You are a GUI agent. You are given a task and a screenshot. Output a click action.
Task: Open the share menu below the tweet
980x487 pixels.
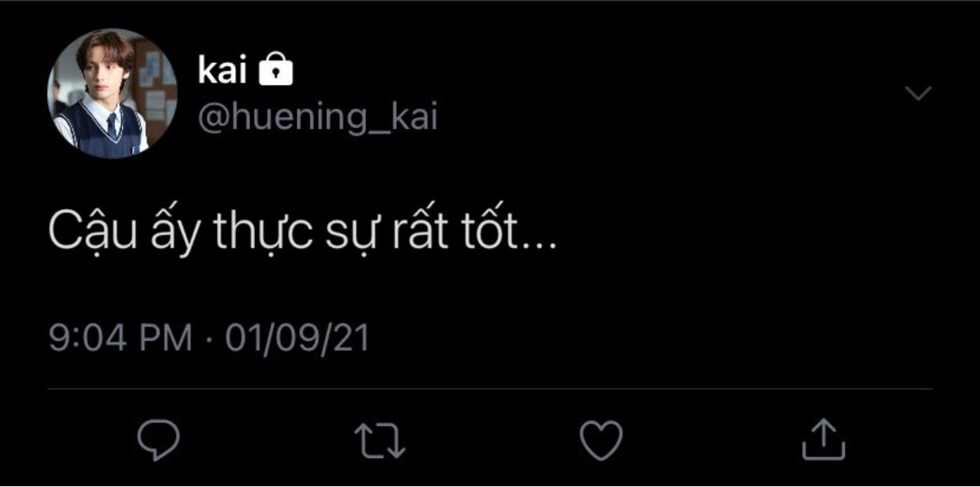point(823,439)
